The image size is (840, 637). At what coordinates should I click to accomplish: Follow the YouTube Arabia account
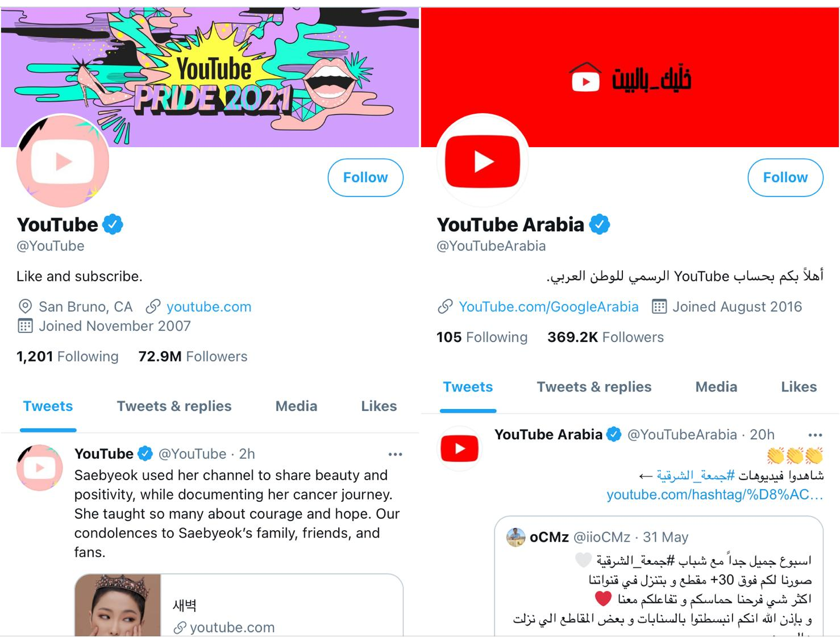785,178
